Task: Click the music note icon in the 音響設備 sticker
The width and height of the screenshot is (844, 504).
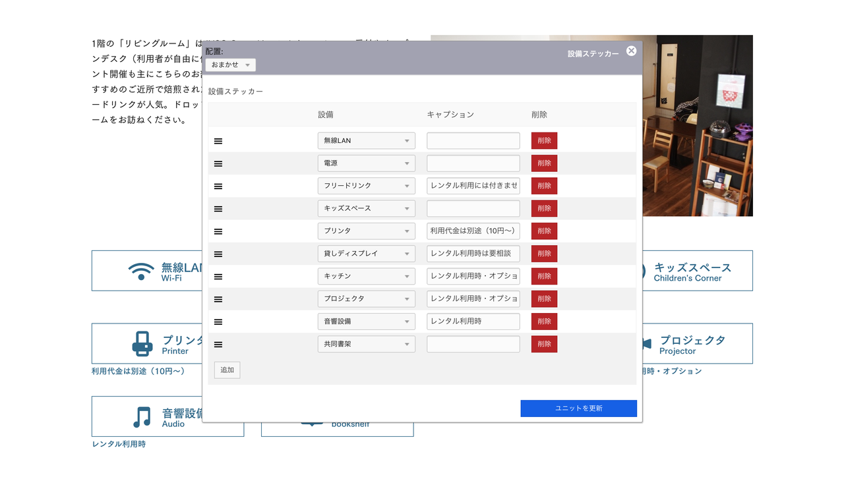Action: 142,416
